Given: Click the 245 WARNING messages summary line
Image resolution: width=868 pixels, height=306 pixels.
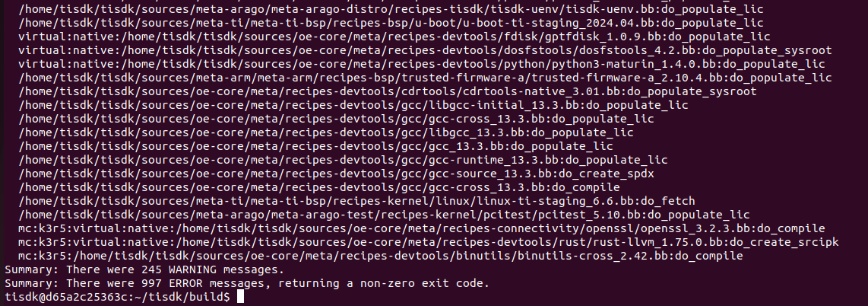Looking at the screenshot, I should tap(144, 270).
